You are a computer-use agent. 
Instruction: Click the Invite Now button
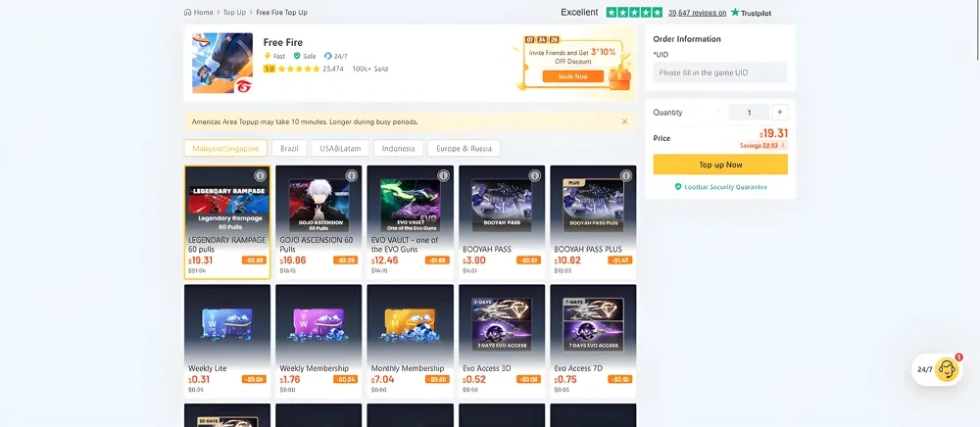point(572,75)
